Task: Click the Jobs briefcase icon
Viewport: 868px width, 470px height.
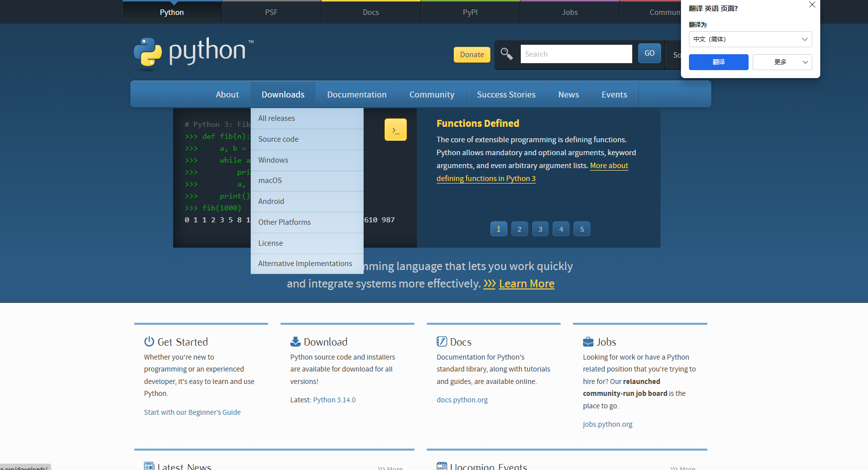Action: [588, 342]
